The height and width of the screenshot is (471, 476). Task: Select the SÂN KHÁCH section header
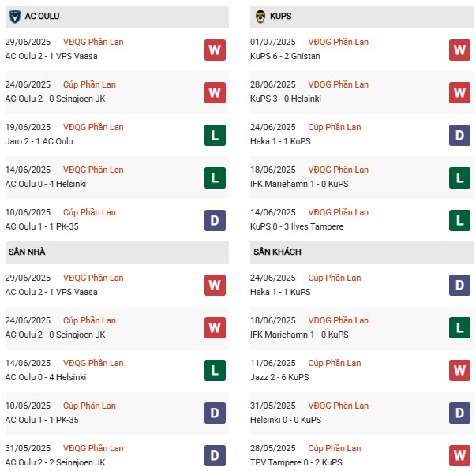coord(278,252)
